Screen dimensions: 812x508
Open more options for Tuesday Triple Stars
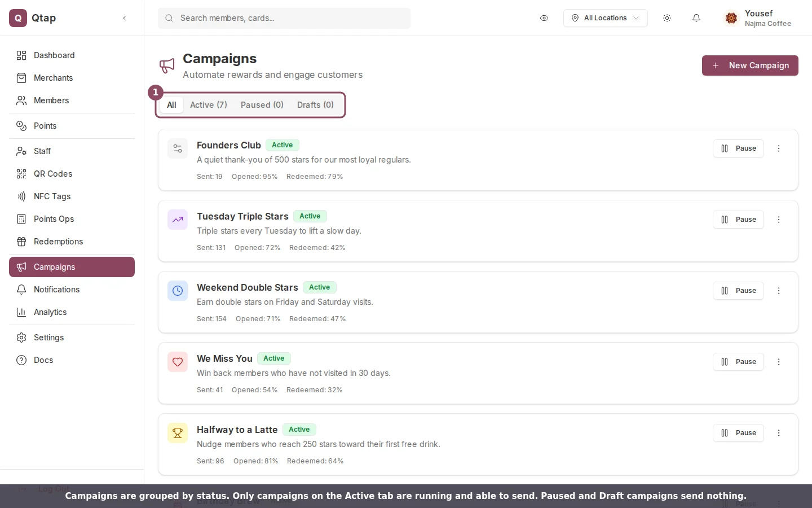779,220
